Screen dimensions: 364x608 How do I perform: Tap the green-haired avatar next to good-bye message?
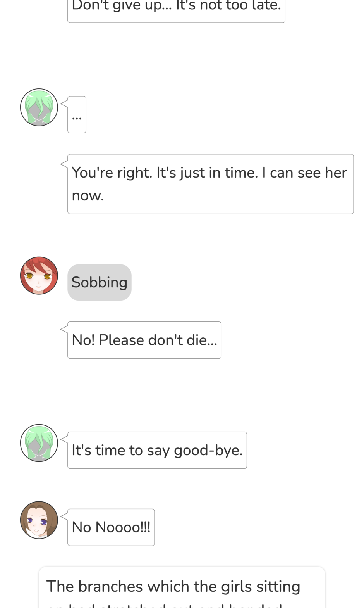39,443
